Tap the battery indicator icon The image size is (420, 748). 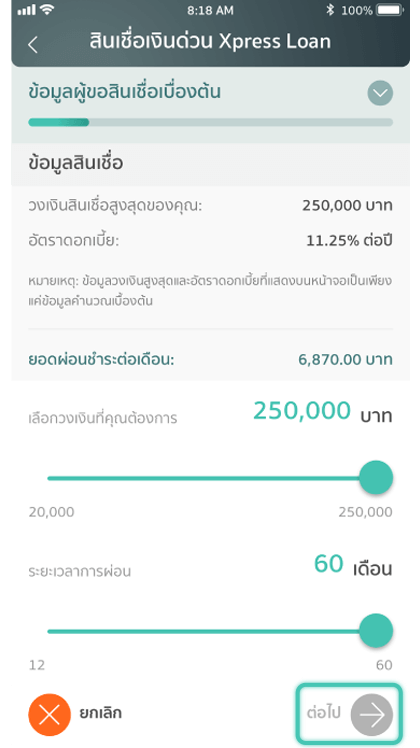tap(390, 10)
